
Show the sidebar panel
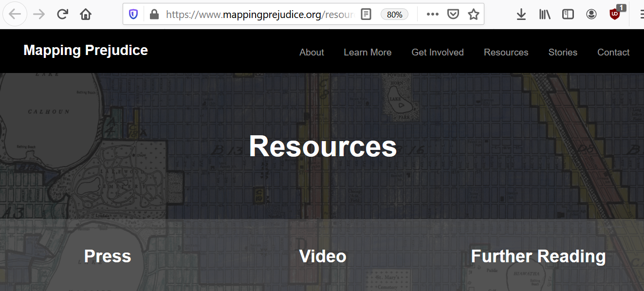click(568, 14)
